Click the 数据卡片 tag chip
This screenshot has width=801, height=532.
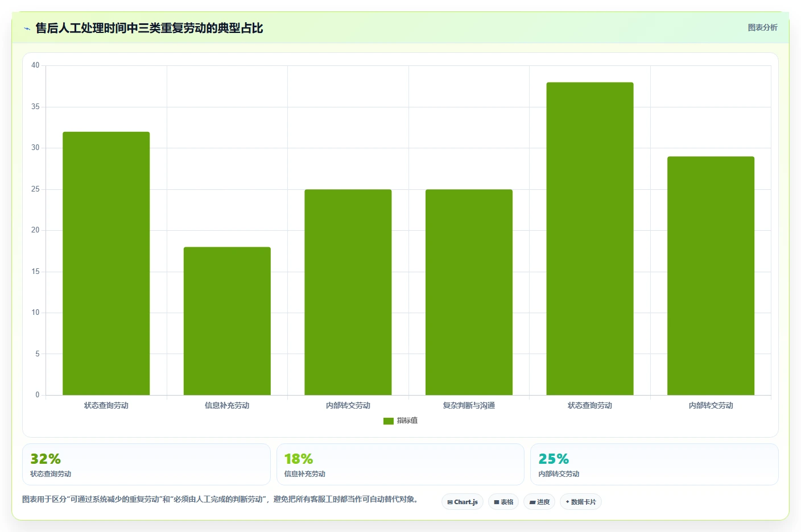(x=581, y=502)
